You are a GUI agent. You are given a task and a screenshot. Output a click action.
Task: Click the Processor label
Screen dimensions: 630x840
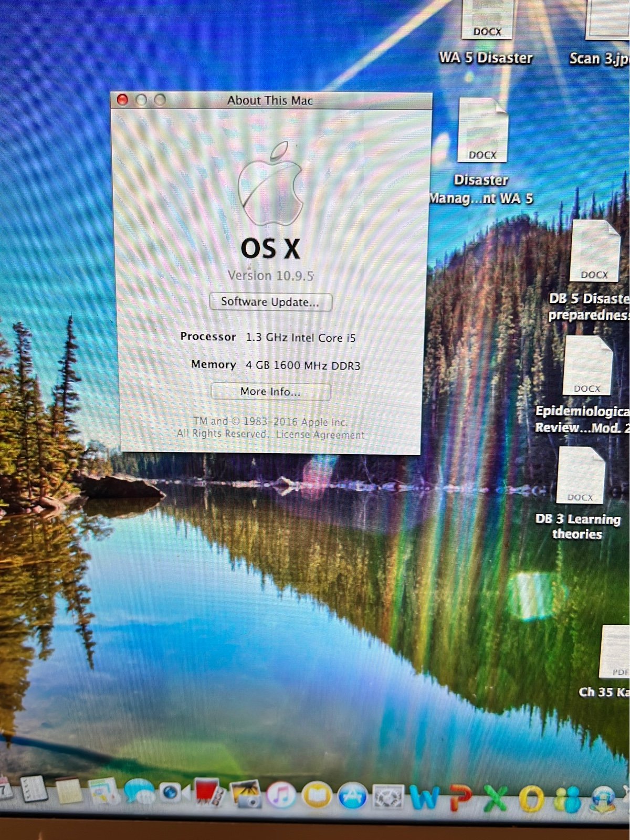208,337
